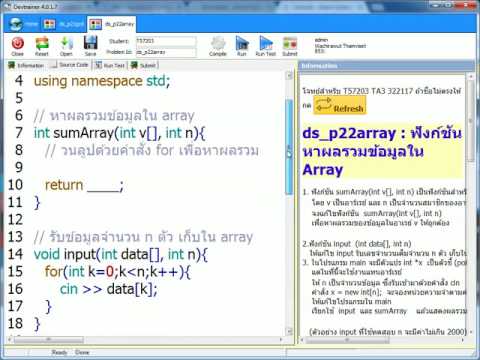
Task: Click the Information panel header bar
Action: coord(387,66)
